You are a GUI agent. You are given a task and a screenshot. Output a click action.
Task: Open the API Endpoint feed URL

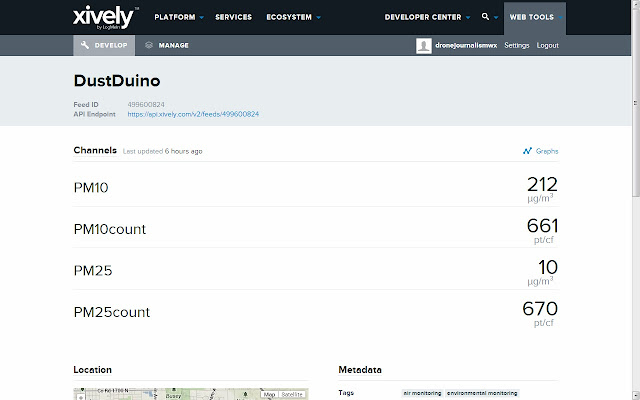[193, 114]
